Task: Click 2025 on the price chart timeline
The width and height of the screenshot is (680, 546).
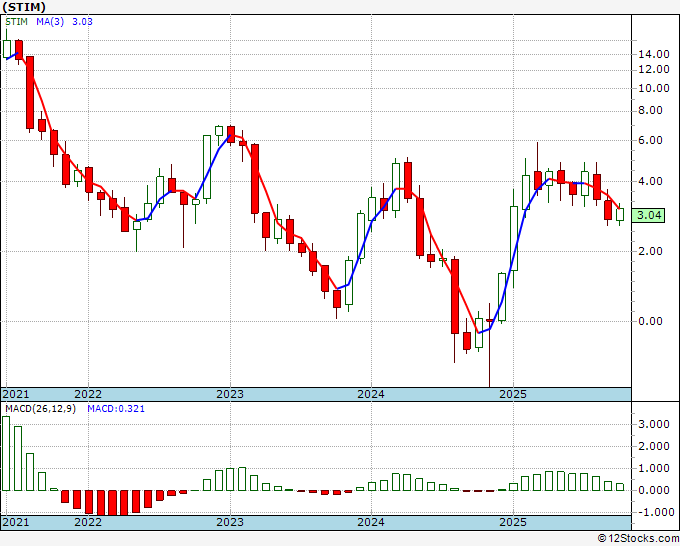Action: 513,394
